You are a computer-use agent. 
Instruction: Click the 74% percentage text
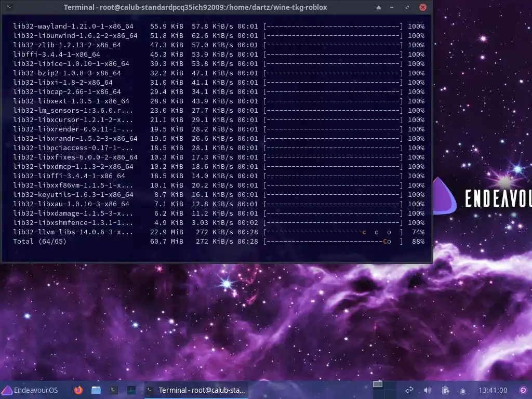[x=418, y=232]
